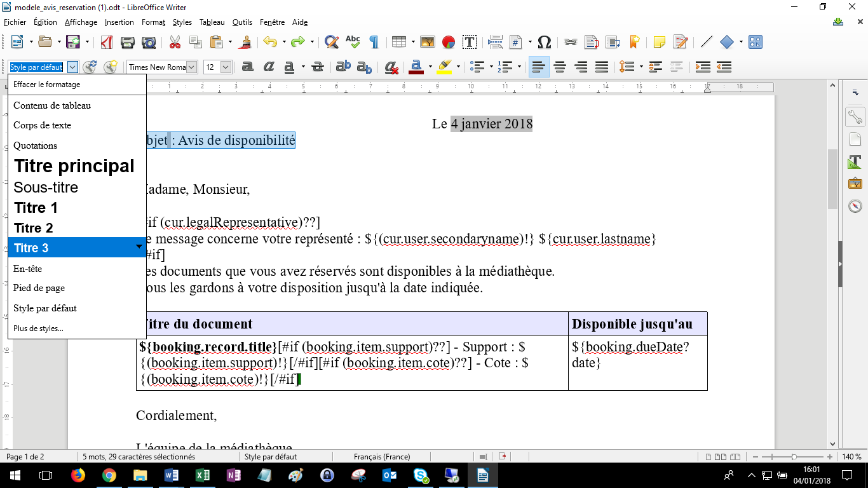Screen dimensions: 868x488
Task: Click the vertical scrollbar thumb
Action: 832,179
